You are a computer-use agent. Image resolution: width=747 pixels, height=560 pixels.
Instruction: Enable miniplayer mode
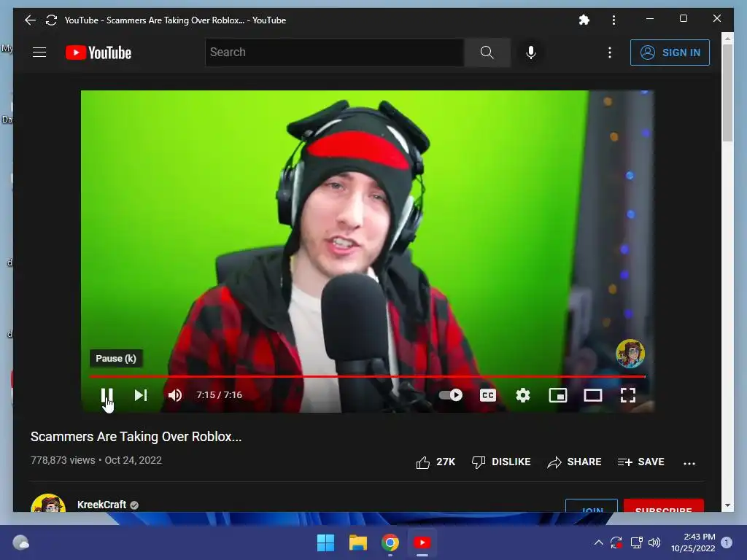[x=558, y=395]
